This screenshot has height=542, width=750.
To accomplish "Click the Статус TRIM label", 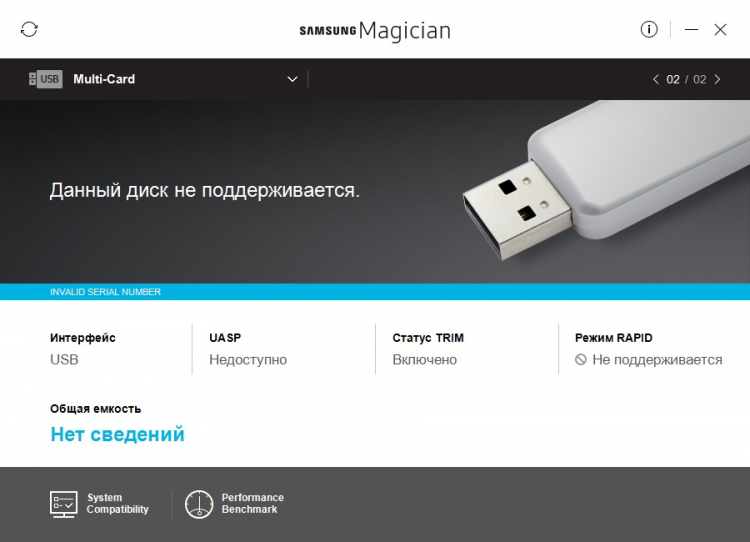I will coord(428,338).
